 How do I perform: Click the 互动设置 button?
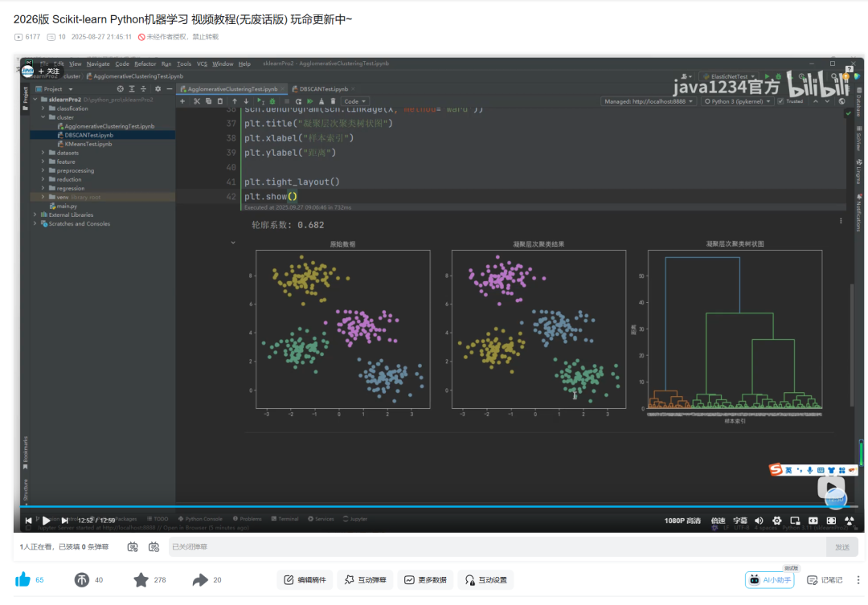coord(485,579)
